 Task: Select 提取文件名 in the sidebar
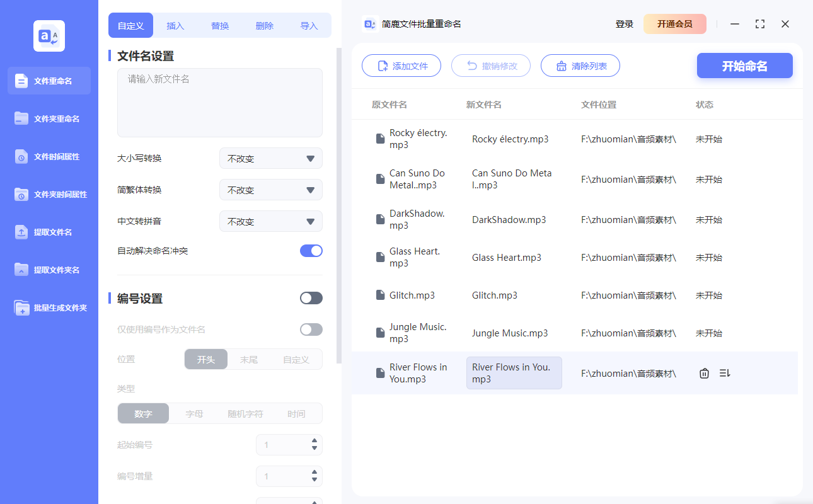[x=48, y=232]
